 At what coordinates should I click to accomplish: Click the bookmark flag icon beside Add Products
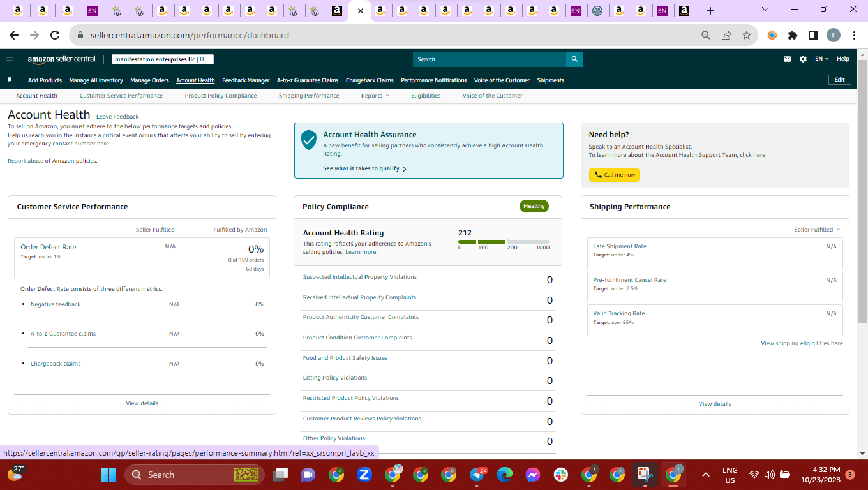point(10,80)
